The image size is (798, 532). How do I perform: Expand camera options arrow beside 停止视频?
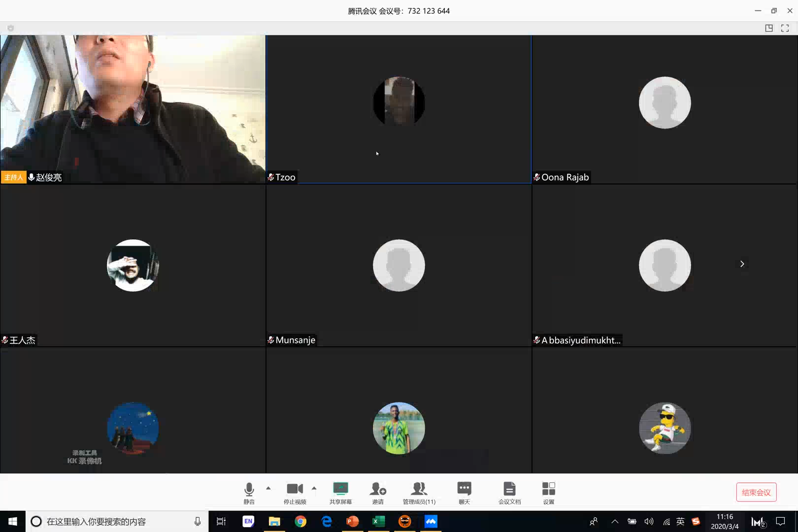coord(314,488)
